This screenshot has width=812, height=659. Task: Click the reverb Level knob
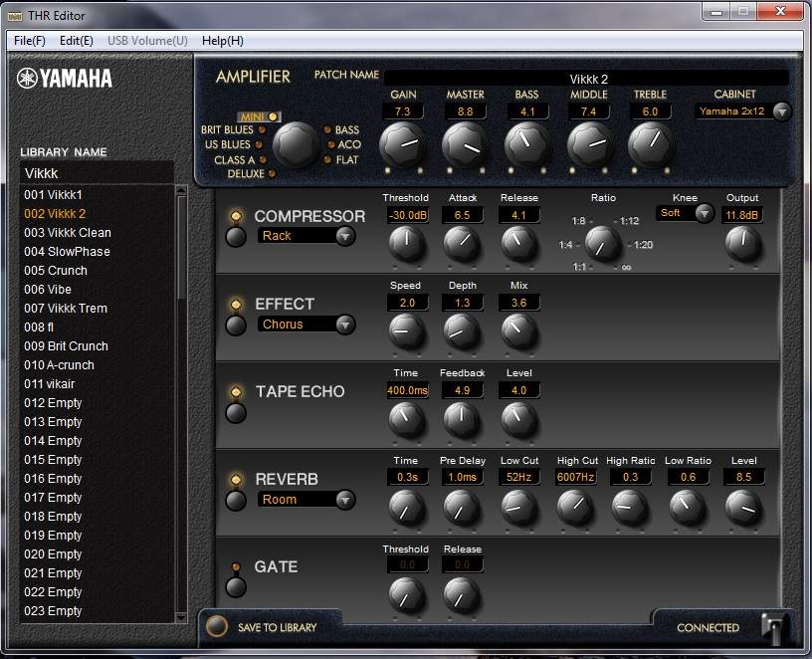pyautogui.click(x=743, y=508)
